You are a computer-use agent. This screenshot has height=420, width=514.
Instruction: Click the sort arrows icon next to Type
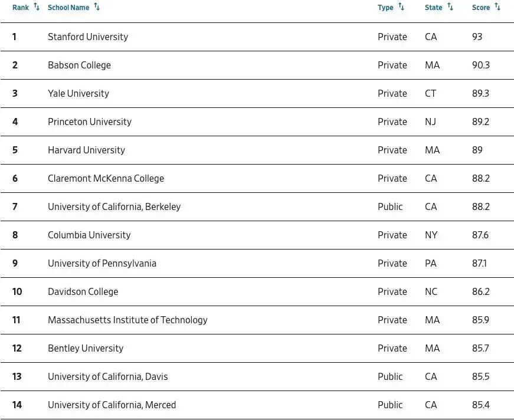(401, 7)
